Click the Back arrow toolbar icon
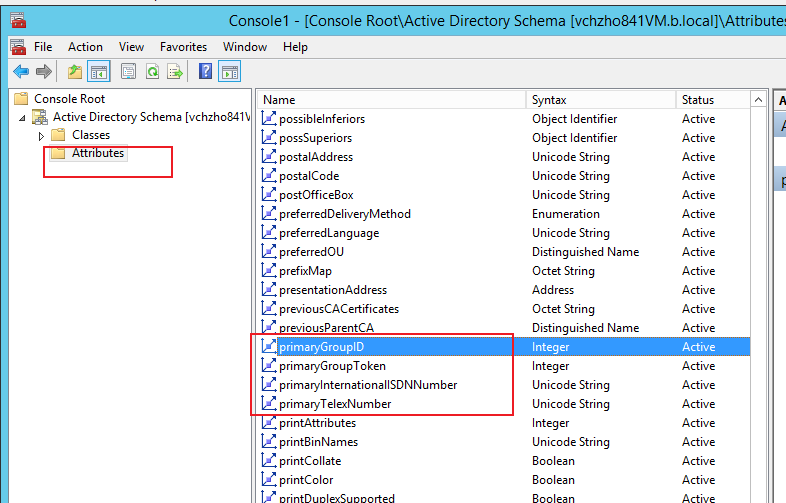This screenshot has width=786, height=503. (x=21, y=72)
